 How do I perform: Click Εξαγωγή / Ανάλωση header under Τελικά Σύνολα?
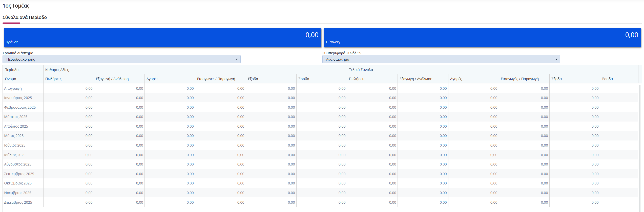pyautogui.click(x=423, y=79)
